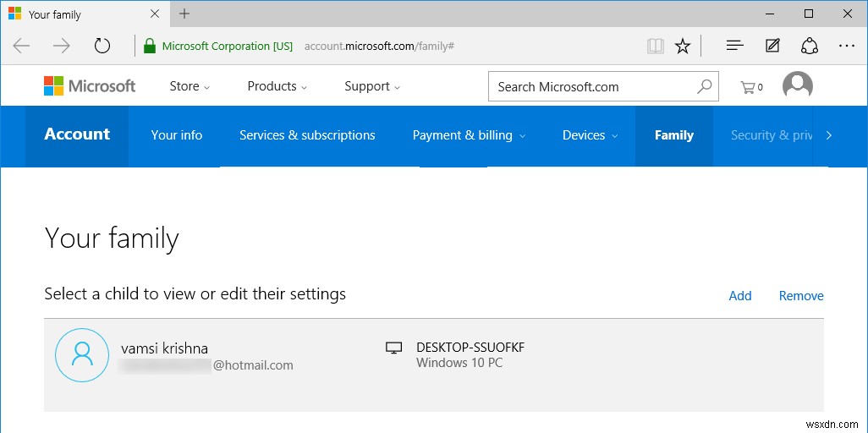Click the account profile avatar
Screen dimensions: 868x433
pyautogui.click(x=798, y=85)
